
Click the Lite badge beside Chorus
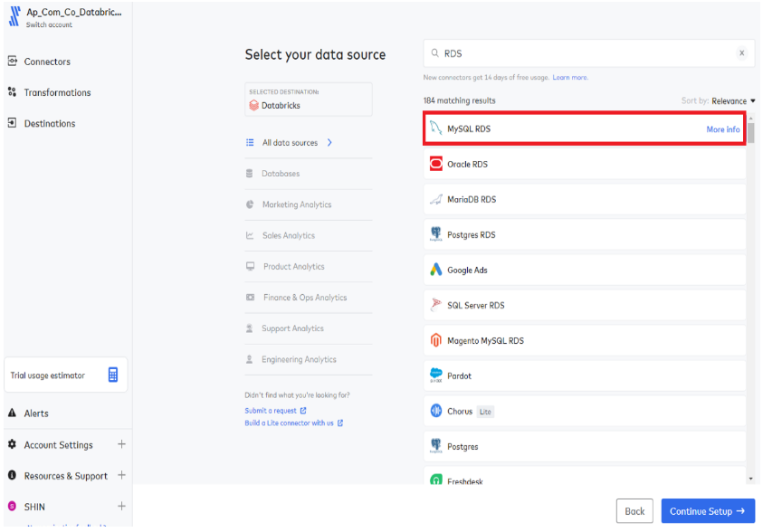(x=485, y=412)
